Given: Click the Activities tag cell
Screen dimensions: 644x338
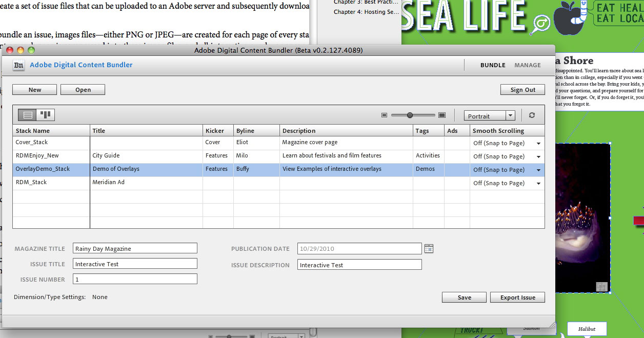Looking at the screenshot, I should click(x=429, y=155).
